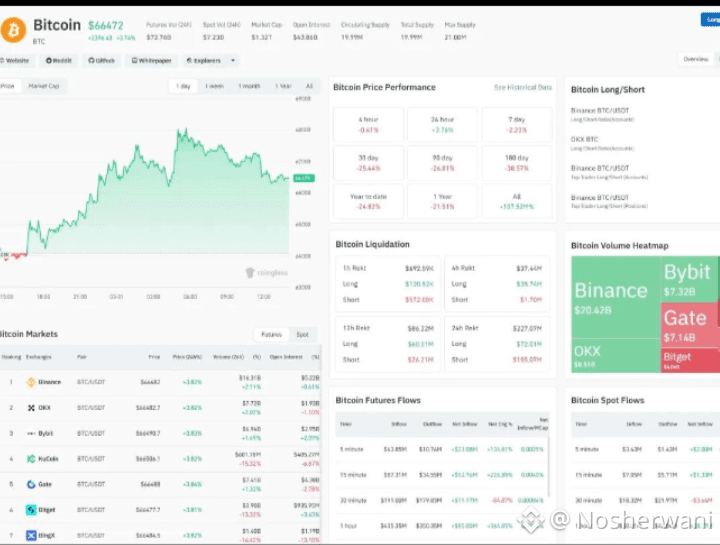Image resolution: width=720 pixels, height=545 pixels.
Task: Click the 15 minute row in Spot Flows
Action: point(645,475)
